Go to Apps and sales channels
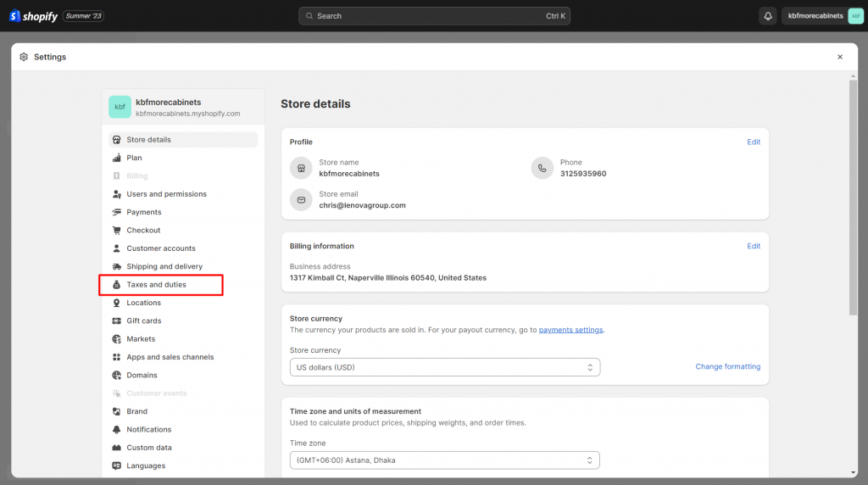Viewport: 868px width, 485px height. pyautogui.click(x=170, y=357)
